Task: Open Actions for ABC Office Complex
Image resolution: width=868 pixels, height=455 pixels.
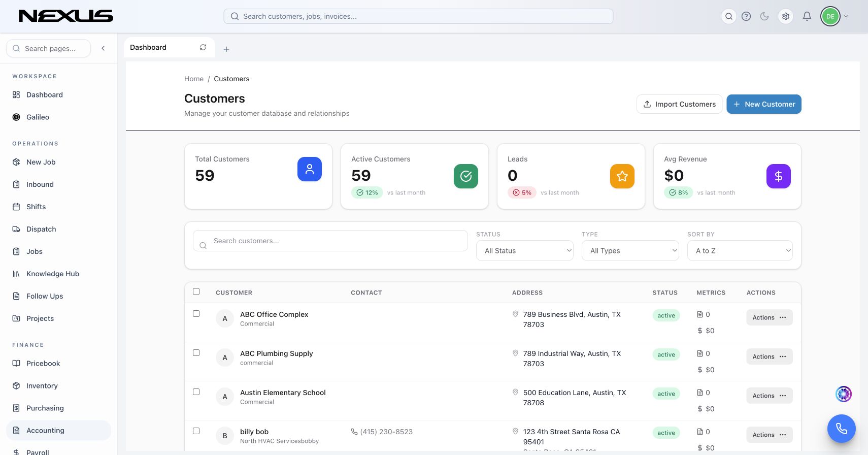Action: click(x=770, y=317)
